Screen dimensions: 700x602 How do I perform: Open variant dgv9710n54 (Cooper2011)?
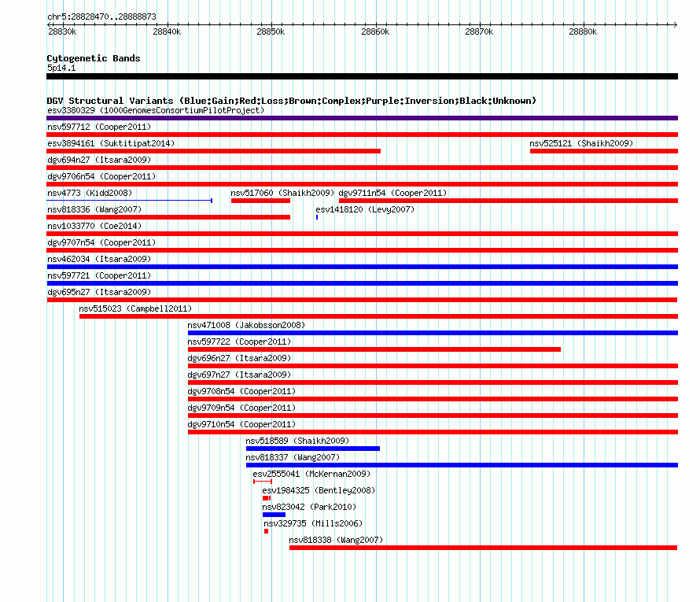pyautogui.click(x=241, y=424)
